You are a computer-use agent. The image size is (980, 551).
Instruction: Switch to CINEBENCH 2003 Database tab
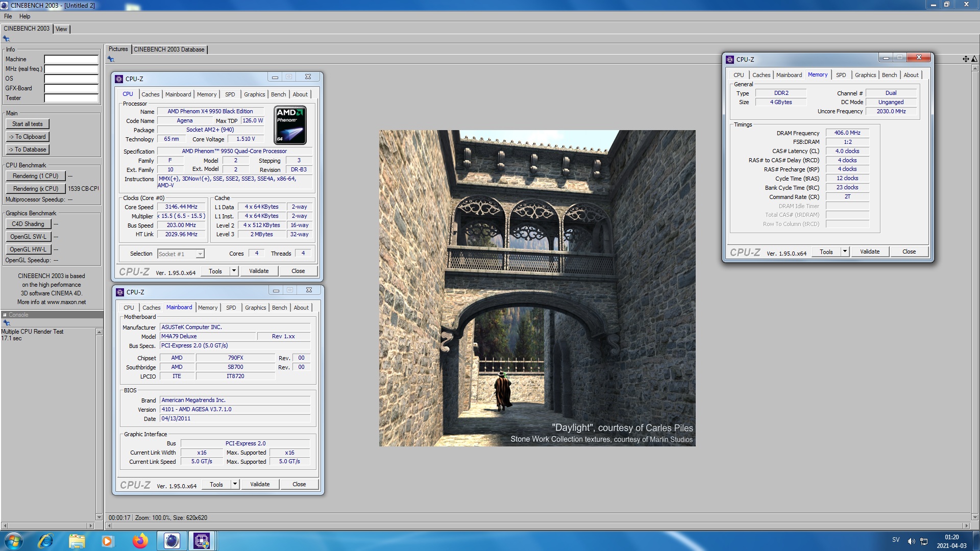point(169,49)
